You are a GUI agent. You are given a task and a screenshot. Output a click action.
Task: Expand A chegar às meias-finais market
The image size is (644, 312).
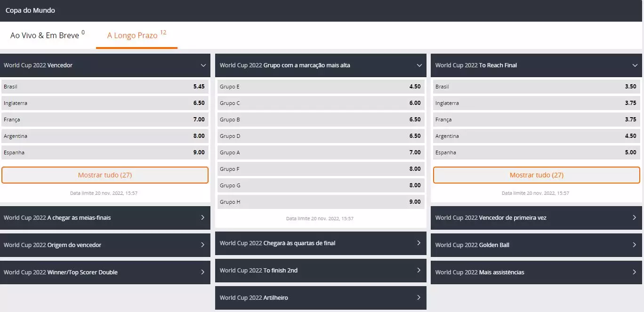click(x=105, y=218)
